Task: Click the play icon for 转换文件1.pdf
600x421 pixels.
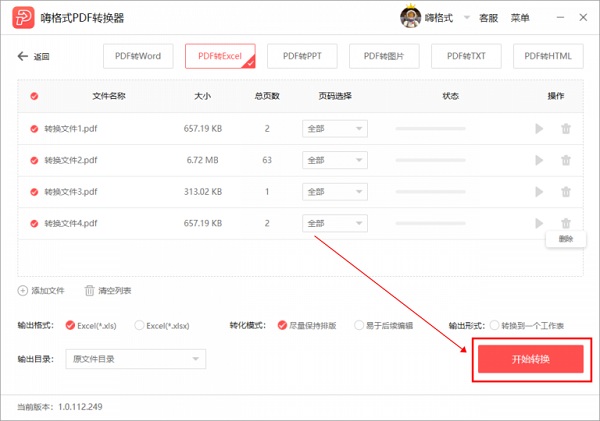Action: click(x=539, y=128)
